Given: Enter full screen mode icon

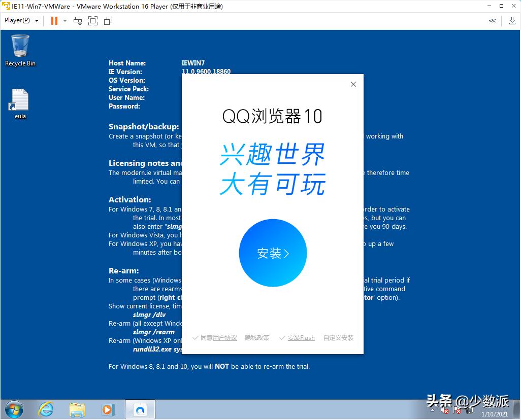Looking at the screenshot, I should pyautogui.click(x=92, y=21).
